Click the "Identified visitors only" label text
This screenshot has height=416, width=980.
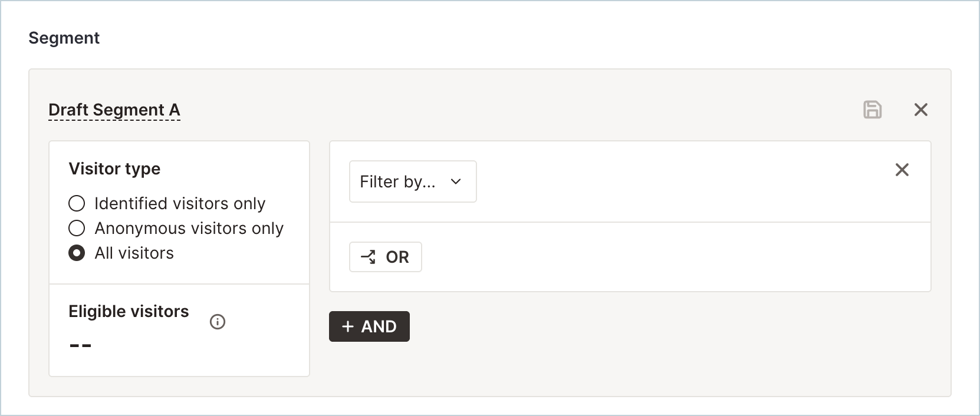tap(180, 203)
